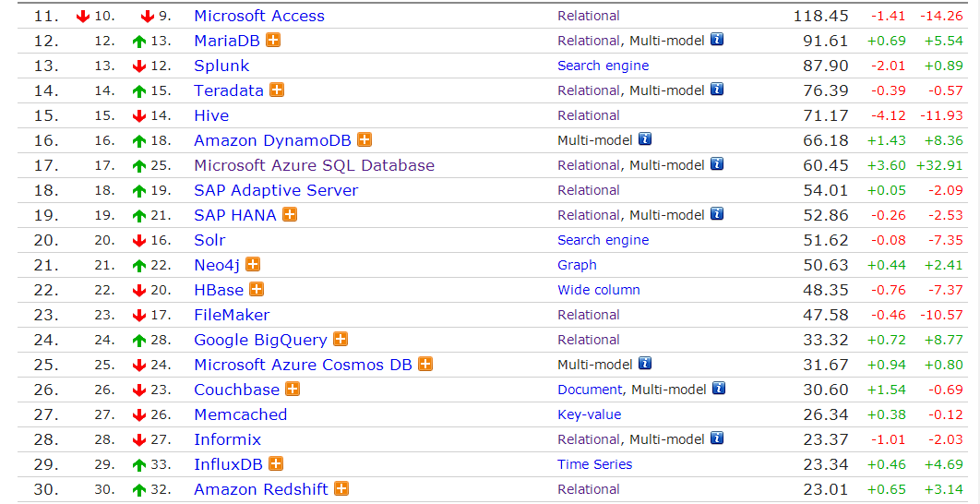Open the Microsoft Azure Cosmos DB link
Image resolution: width=980 pixels, height=504 pixels.
tap(303, 365)
